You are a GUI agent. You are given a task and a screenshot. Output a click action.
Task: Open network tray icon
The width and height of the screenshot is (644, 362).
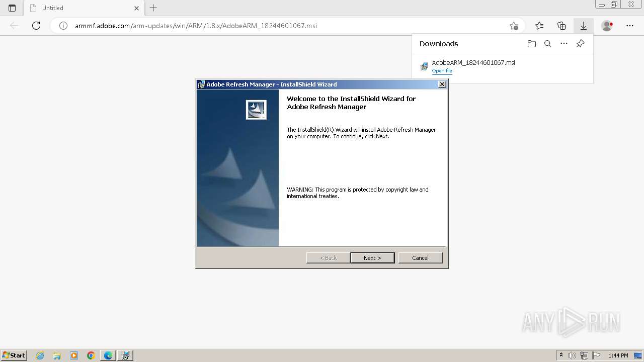point(584,355)
